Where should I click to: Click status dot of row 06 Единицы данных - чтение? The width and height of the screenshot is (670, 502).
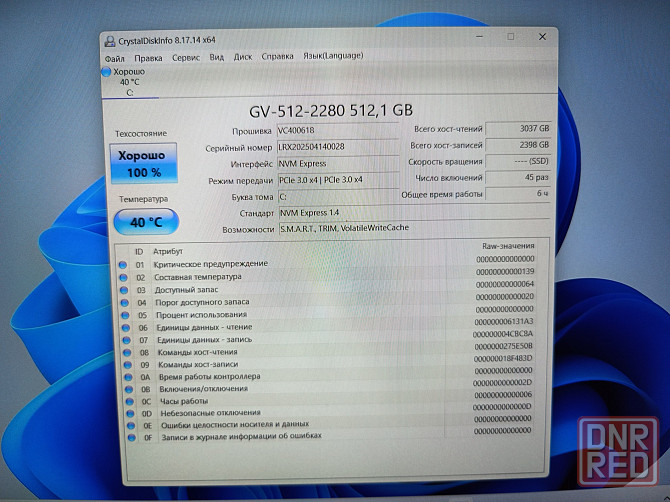[x=126, y=328]
